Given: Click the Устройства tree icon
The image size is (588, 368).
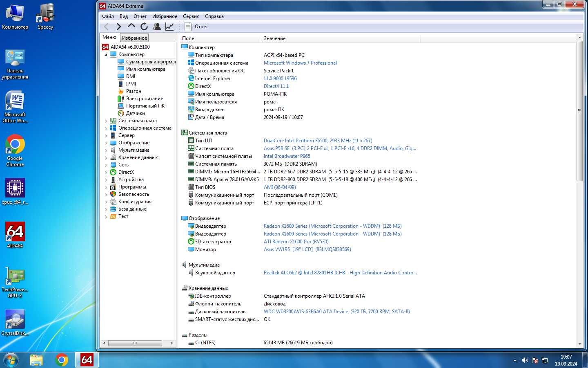Looking at the screenshot, I should point(113,180).
